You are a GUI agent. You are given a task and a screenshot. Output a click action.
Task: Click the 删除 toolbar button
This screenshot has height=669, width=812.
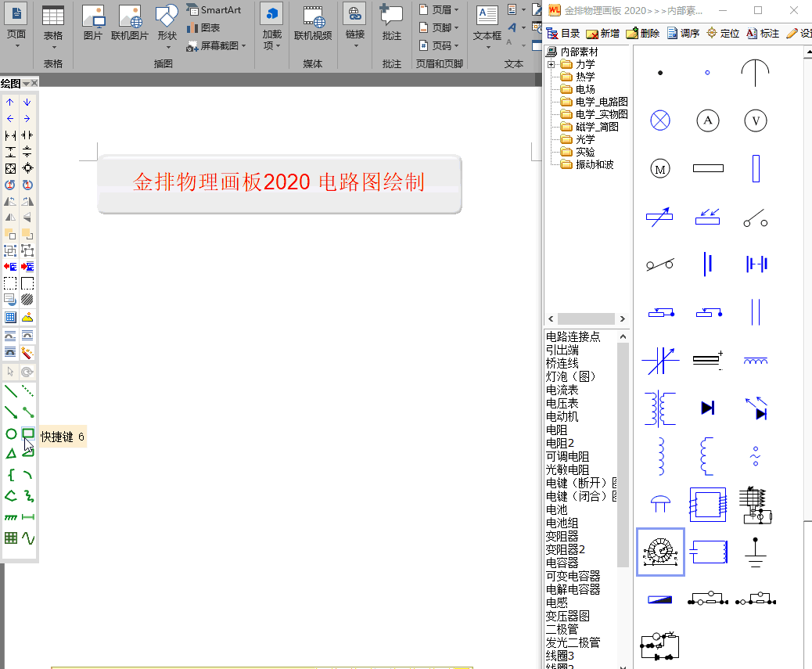click(643, 34)
